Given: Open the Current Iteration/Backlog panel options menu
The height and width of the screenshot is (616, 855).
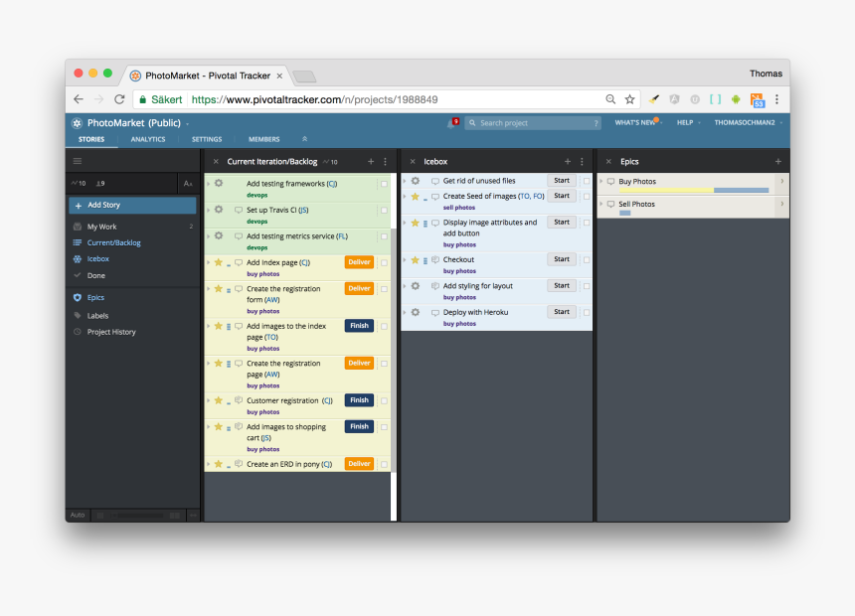Looking at the screenshot, I should point(385,161).
